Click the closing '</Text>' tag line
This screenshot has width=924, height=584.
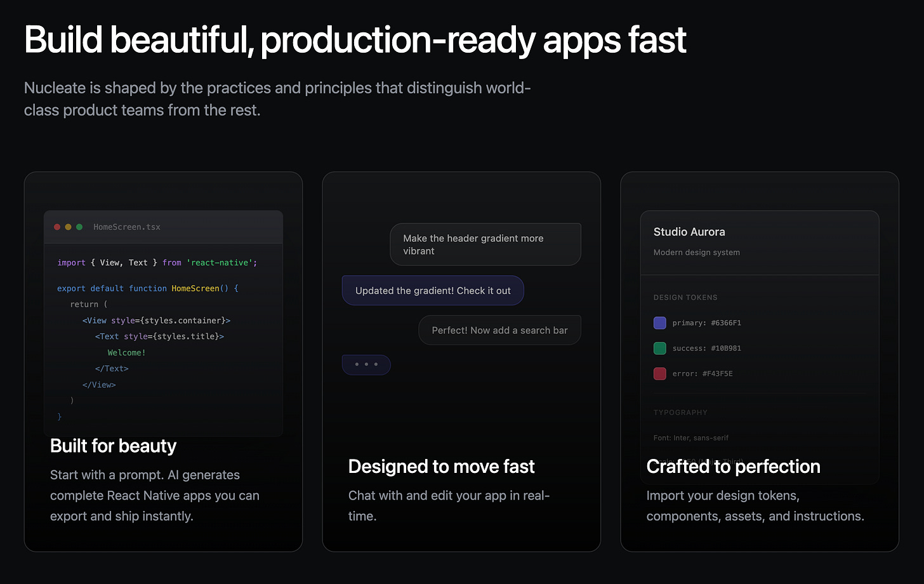(112, 368)
